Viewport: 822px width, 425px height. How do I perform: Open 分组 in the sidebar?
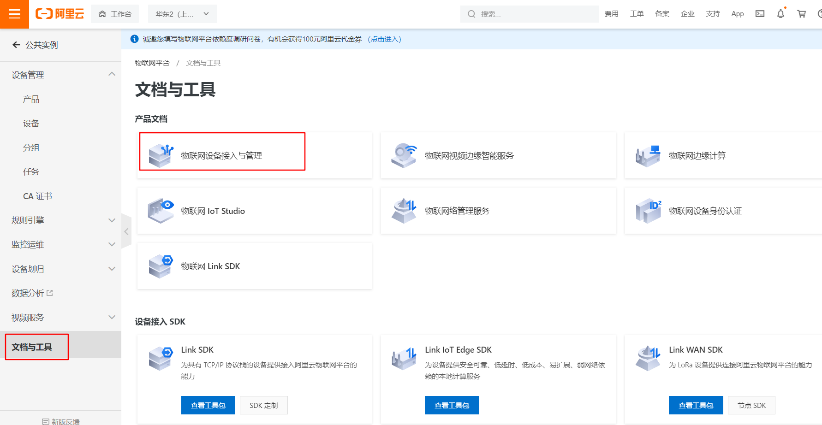(x=31, y=148)
